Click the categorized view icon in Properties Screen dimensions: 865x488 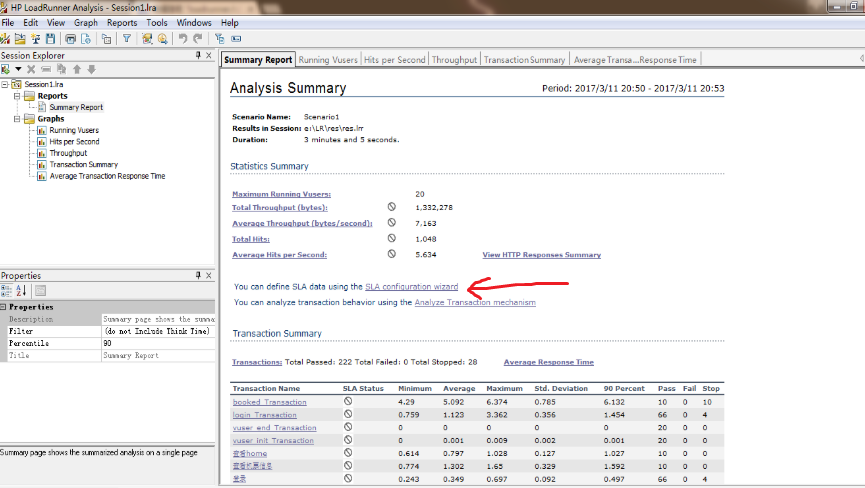pyautogui.click(x=7, y=291)
